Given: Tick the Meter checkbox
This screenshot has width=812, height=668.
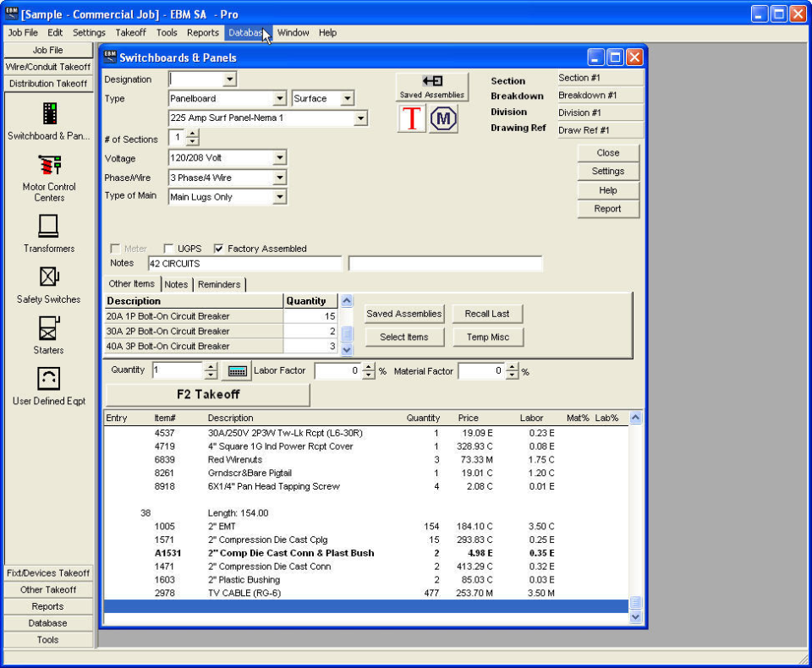Looking at the screenshot, I should pyautogui.click(x=115, y=249).
